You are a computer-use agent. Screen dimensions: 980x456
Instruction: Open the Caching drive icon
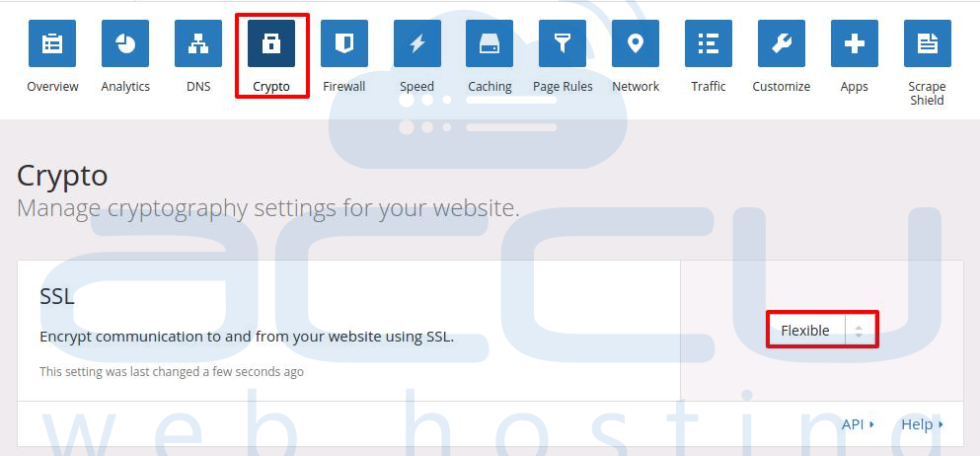490,43
